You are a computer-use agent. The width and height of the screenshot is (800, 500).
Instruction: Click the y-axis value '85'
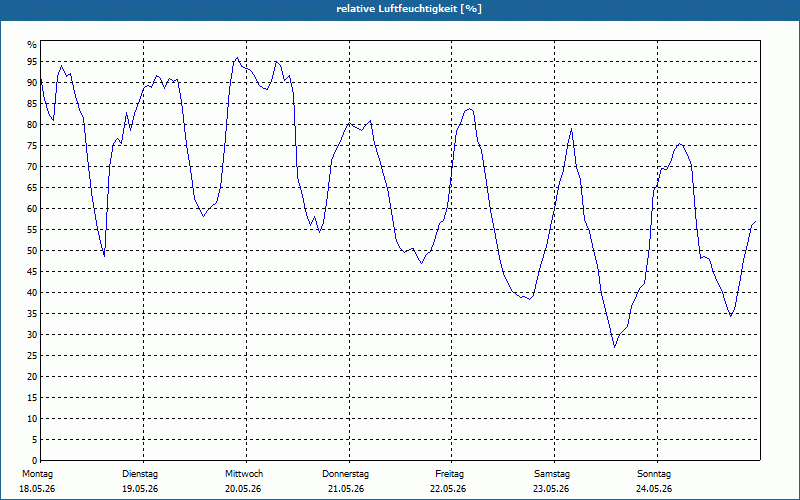coord(32,104)
